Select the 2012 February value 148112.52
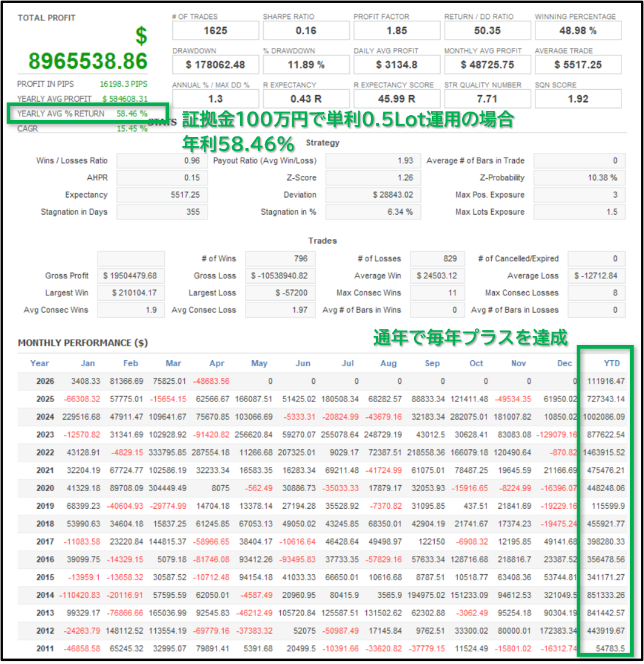 pyautogui.click(x=124, y=631)
